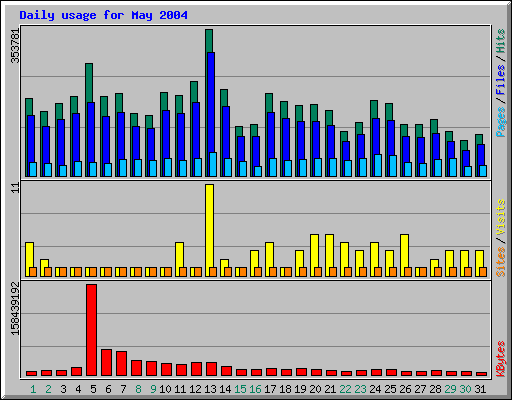Viewport: 512px width, 400px height.
Task: Click the yellow visits bar for day 31
Action: tap(479, 259)
